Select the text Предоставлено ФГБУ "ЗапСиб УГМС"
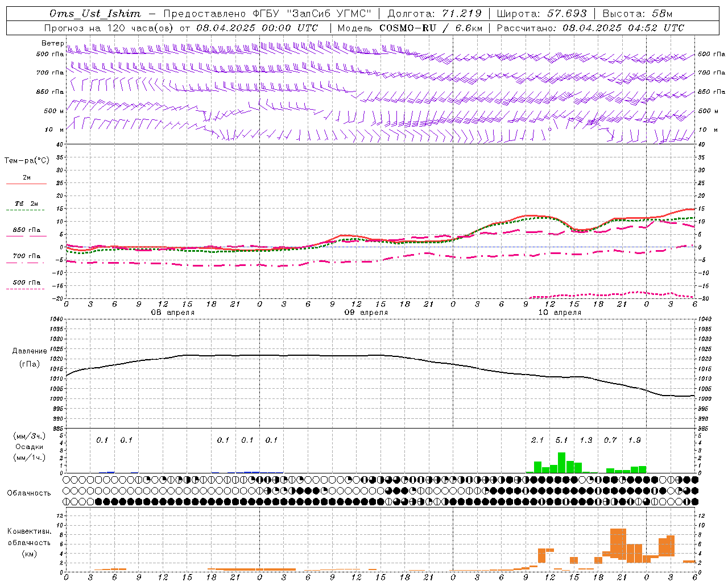The image size is (728, 582). (267, 14)
